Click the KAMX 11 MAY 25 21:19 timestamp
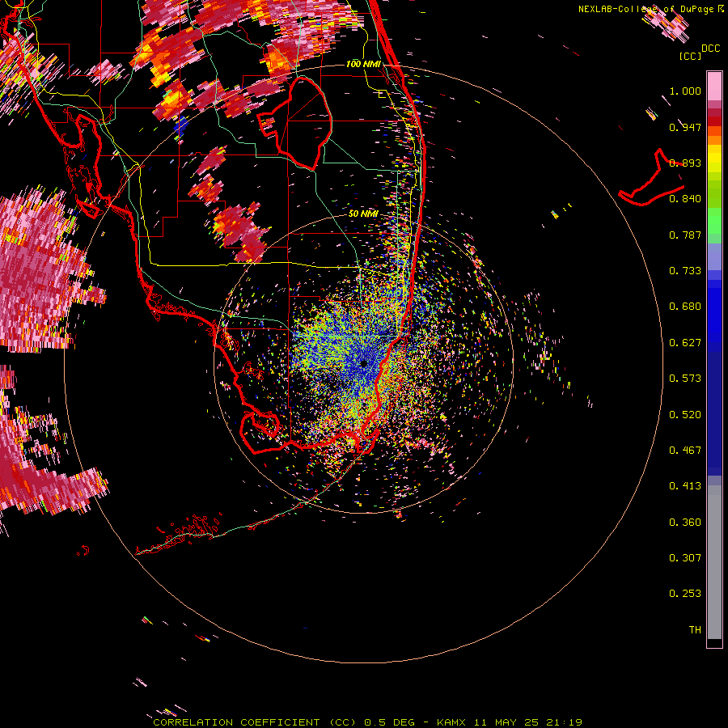Screen dimensions: 728x728 pyautogui.click(x=510, y=722)
